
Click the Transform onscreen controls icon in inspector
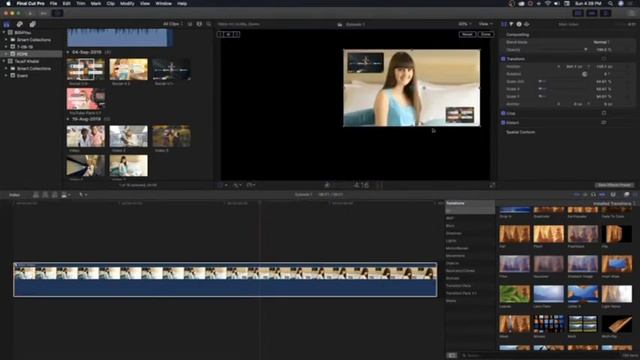tap(604, 59)
